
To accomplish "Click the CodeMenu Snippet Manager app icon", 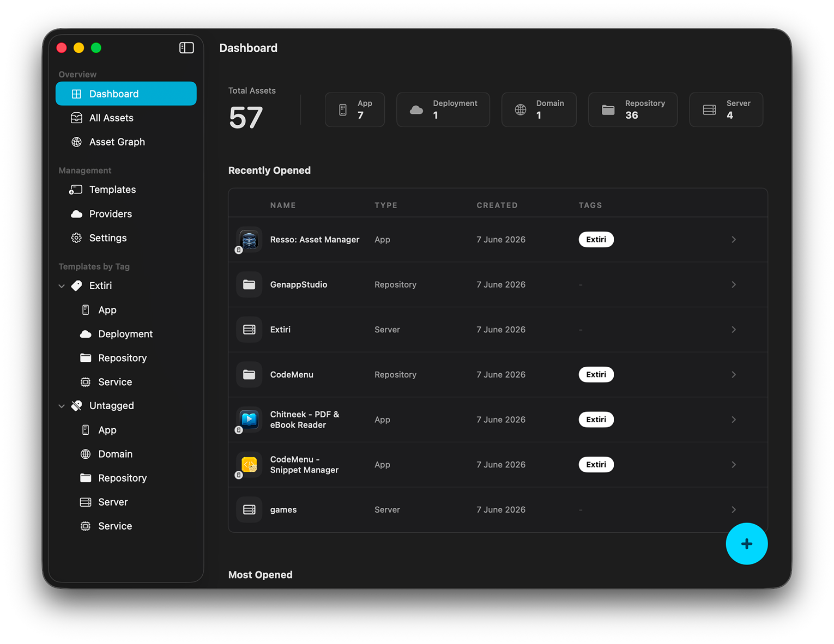I will [249, 465].
